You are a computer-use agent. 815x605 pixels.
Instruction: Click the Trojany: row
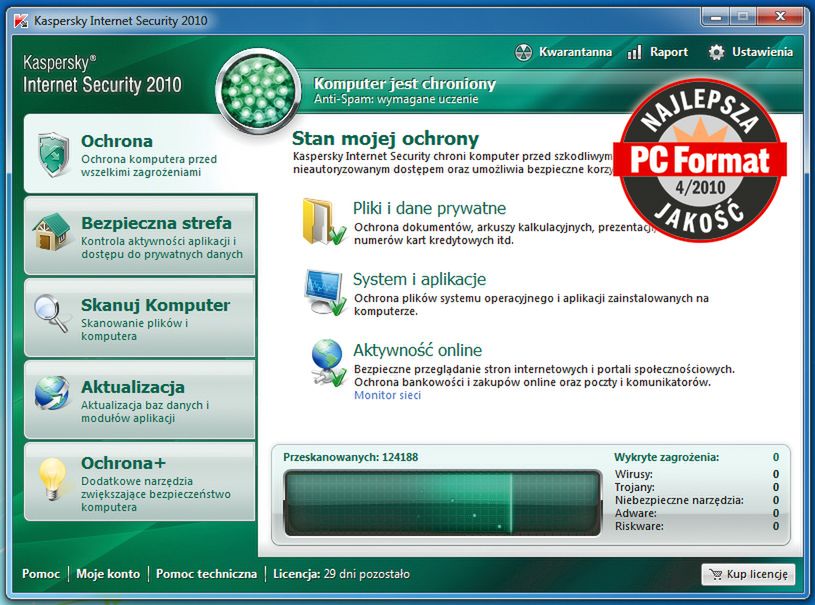pos(697,487)
